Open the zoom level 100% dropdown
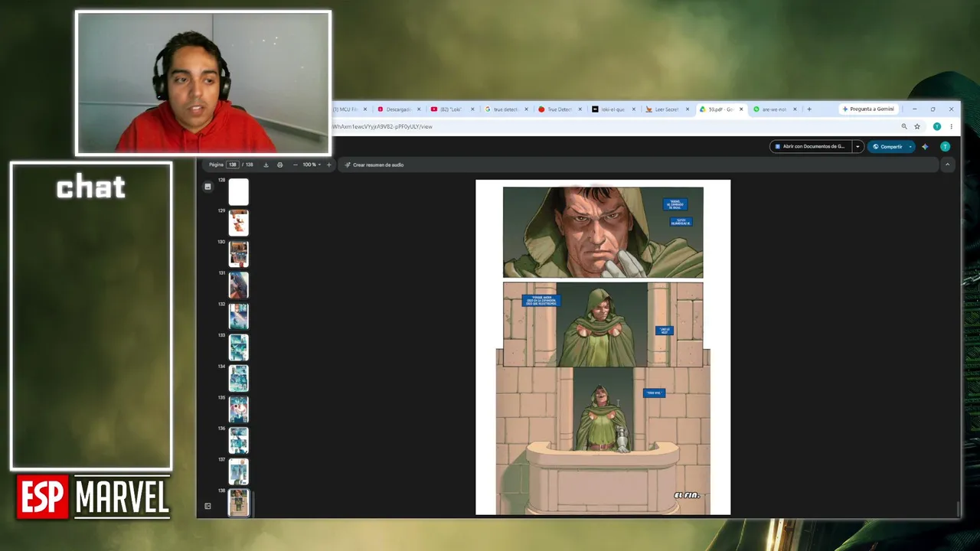Image resolution: width=980 pixels, height=551 pixels. [x=312, y=165]
